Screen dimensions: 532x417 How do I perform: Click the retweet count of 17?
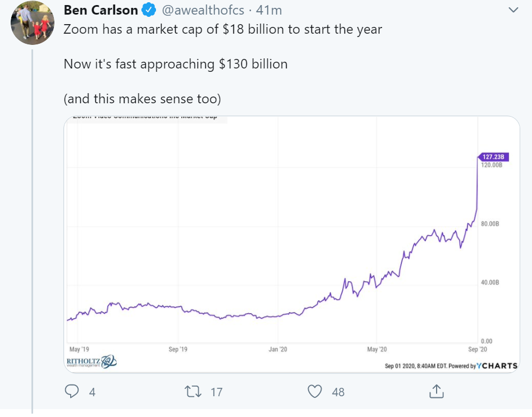217,392
